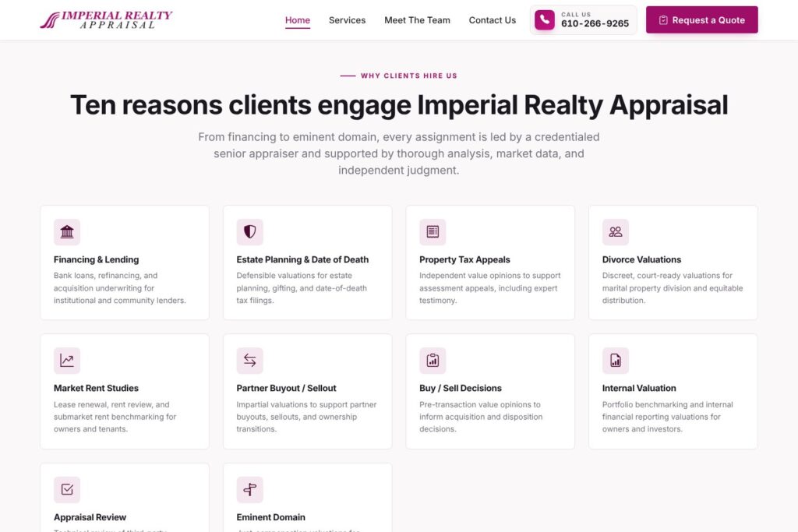Click the 'Lease renewal, rent review' description

(x=115, y=417)
